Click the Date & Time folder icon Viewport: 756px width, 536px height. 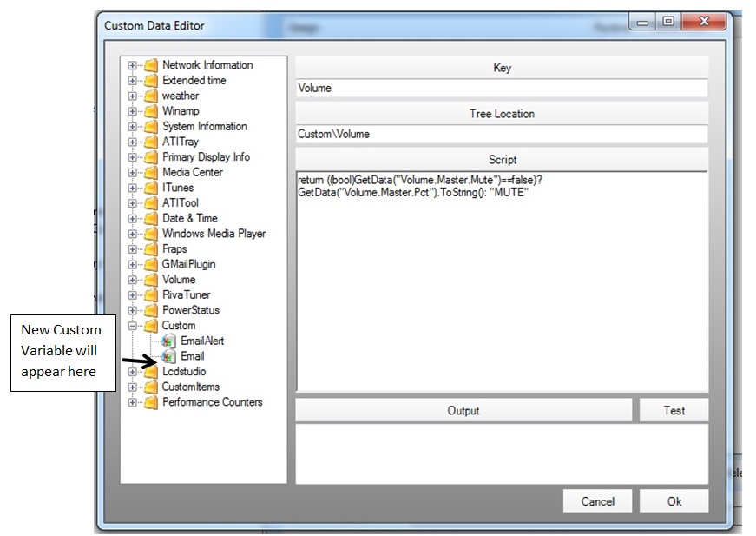click(x=151, y=219)
